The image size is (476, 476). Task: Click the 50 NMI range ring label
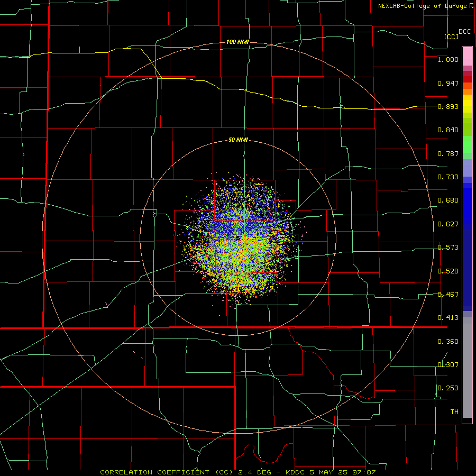(238, 140)
